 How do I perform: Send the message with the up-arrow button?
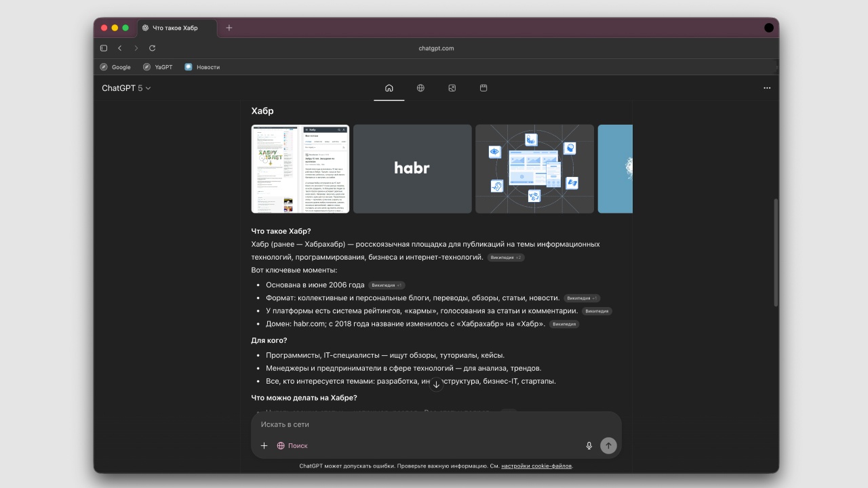tap(608, 445)
